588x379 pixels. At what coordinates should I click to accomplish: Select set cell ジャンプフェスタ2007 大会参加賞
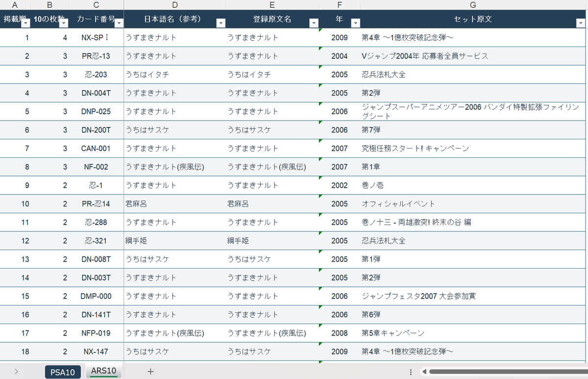pos(473,296)
